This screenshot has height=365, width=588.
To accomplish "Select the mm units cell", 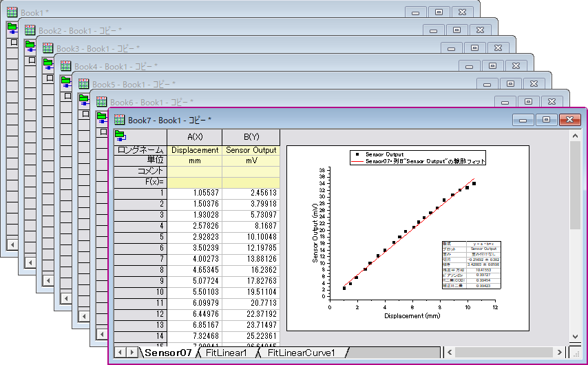I will tap(195, 160).
